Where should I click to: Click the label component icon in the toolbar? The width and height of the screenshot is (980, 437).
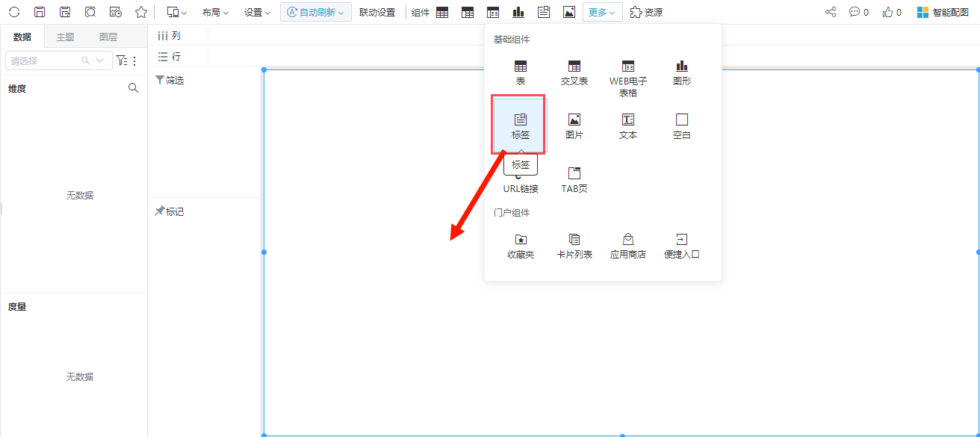pyautogui.click(x=544, y=12)
